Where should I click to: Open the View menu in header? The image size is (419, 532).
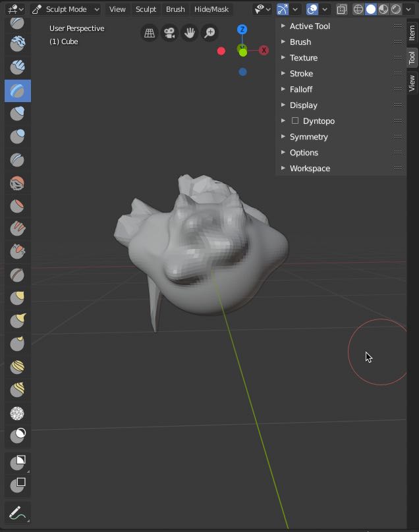(117, 9)
